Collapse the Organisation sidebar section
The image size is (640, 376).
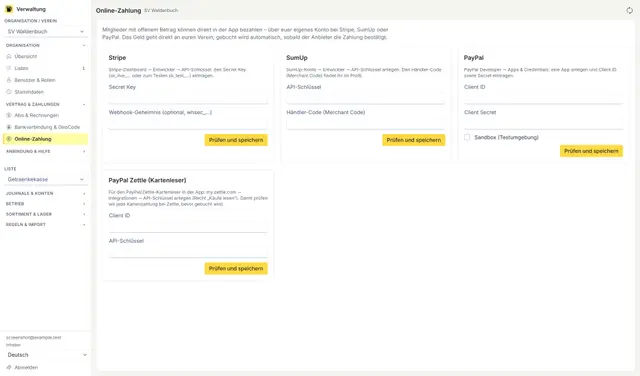click(46, 45)
